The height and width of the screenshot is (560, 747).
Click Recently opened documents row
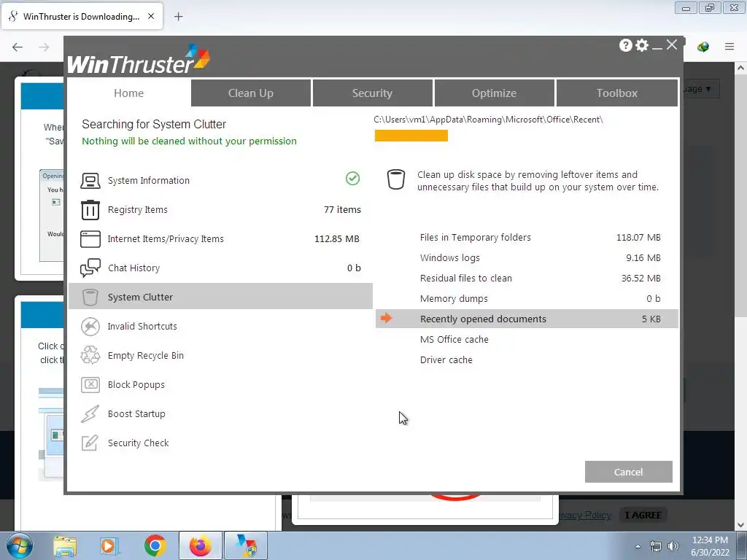(x=527, y=319)
